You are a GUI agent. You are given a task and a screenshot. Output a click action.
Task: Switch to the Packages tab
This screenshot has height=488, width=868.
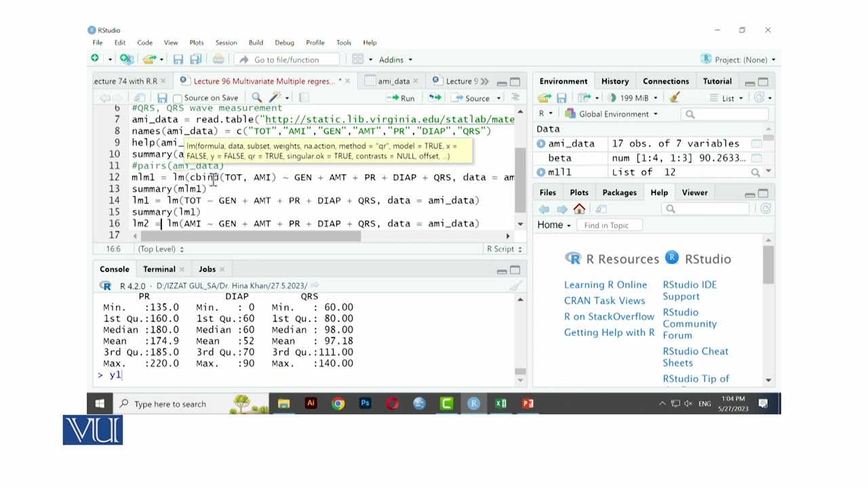[619, 192]
